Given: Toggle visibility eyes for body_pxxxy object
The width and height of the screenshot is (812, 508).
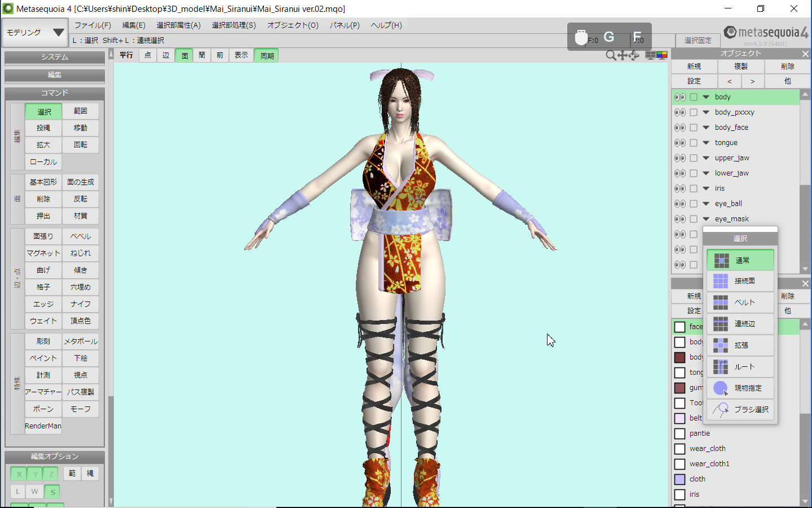Looking at the screenshot, I should click(x=679, y=112).
